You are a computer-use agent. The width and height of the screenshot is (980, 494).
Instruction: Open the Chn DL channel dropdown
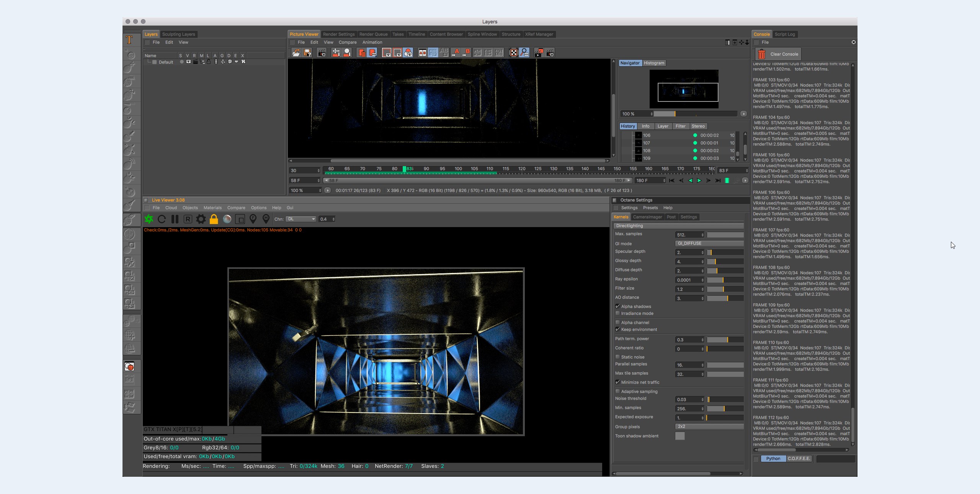[x=301, y=219]
